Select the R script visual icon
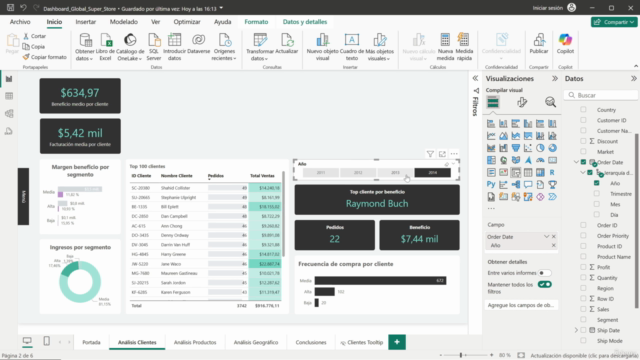 552,172
